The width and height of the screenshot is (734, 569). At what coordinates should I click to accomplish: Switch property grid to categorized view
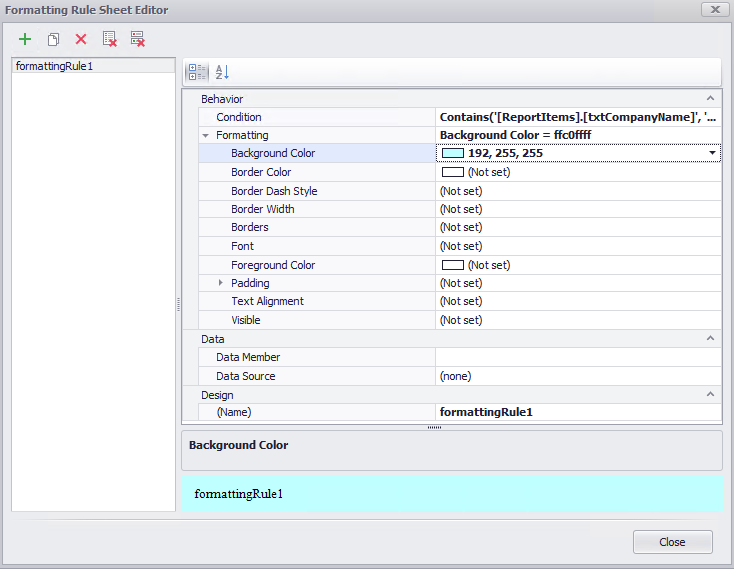pos(197,72)
